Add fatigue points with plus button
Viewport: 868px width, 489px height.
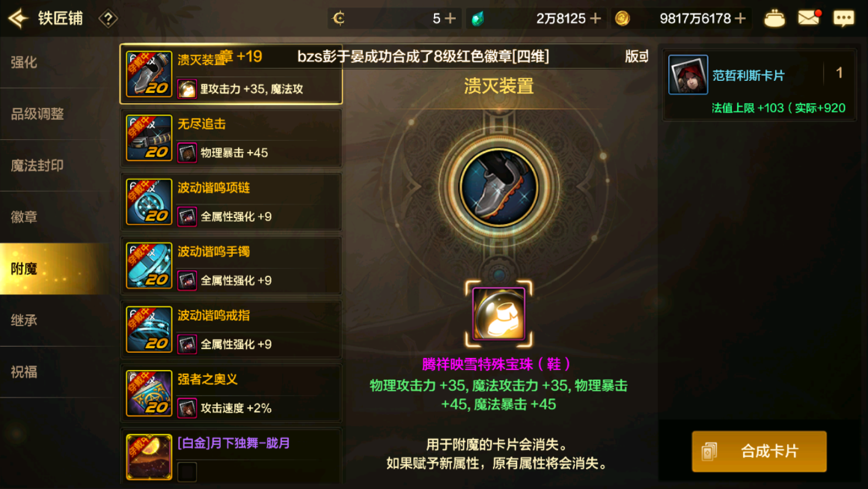(450, 18)
